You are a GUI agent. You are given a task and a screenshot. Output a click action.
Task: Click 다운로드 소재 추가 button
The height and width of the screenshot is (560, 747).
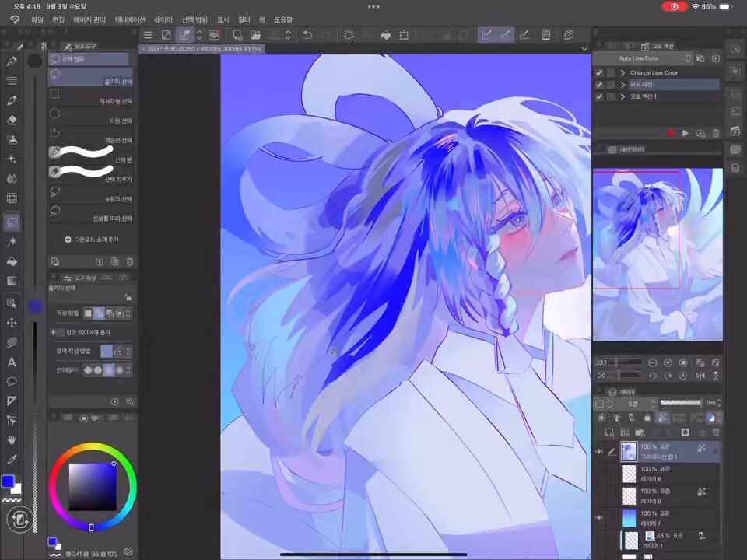[x=92, y=240]
